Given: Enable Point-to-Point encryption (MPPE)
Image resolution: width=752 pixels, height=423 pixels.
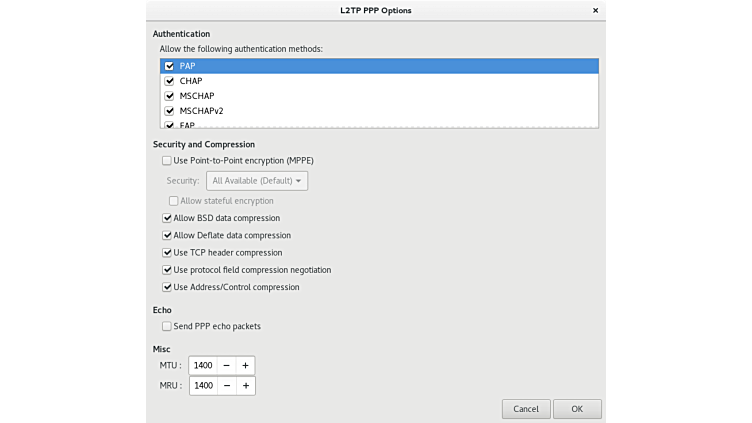Looking at the screenshot, I should pos(167,160).
